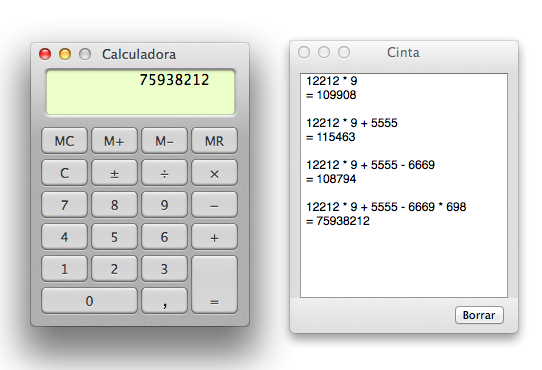This screenshot has height=370, width=542.
Task: Tap the digit 3 key
Action: click(x=165, y=269)
